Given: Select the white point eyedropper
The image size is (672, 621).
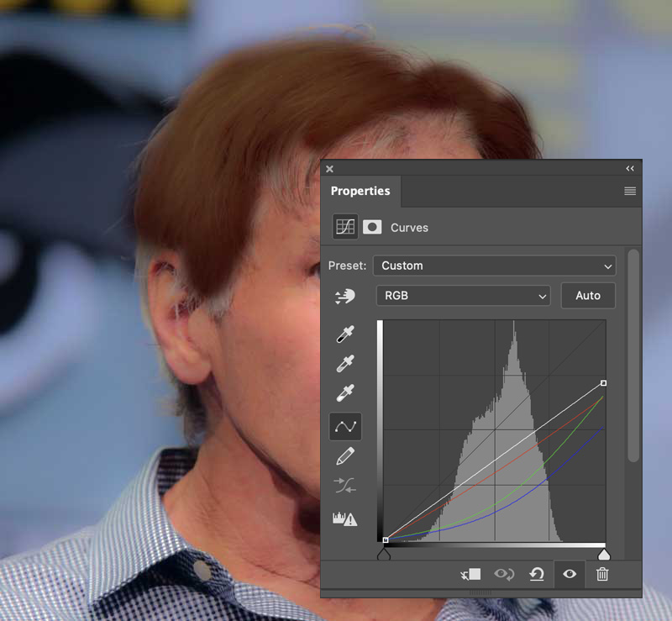Looking at the screenshot, I should [x=345, y=392].
